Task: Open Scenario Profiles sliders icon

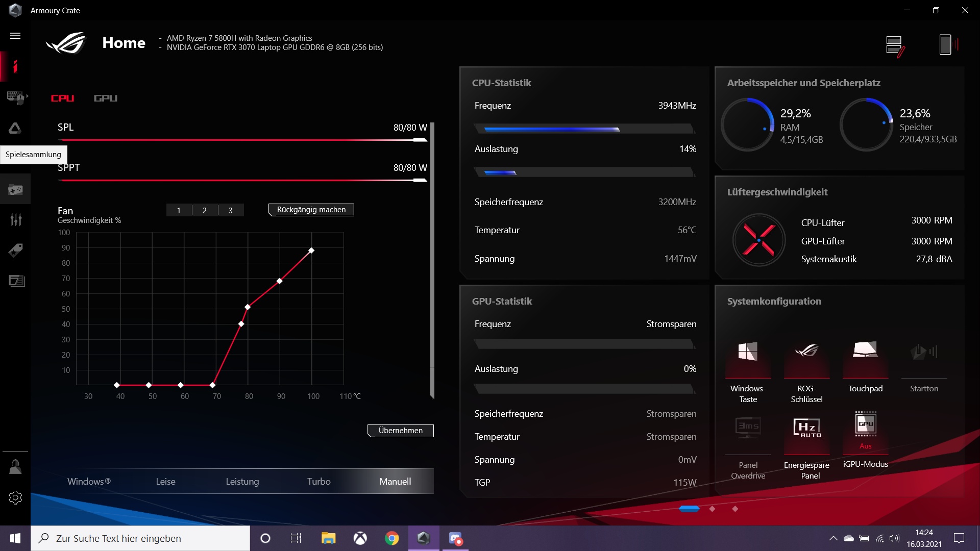Action: point(16,220)
